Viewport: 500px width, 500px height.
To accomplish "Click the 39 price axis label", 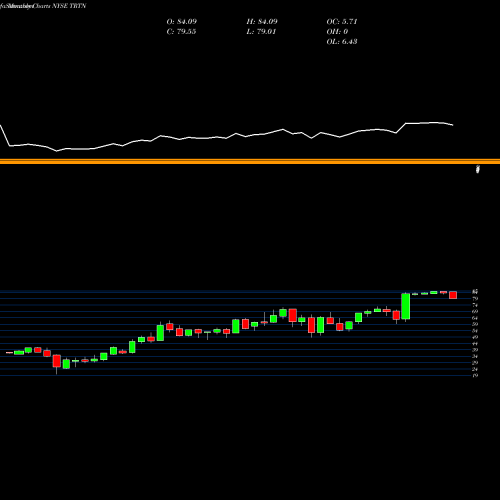I will 475,350.
